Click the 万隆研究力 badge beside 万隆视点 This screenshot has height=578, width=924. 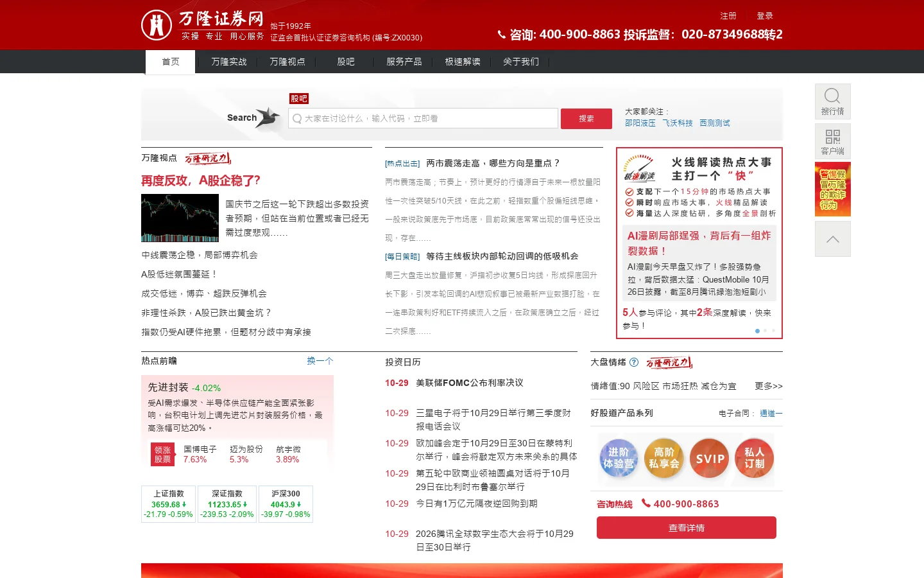(x=207, y=158)
